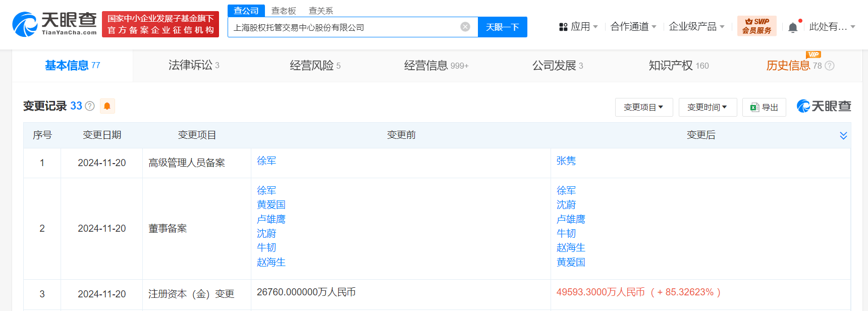Open 卢雄鹰 link in 董事备案 变更前
This screenshot has width=868, height=311.
point(271,219)
